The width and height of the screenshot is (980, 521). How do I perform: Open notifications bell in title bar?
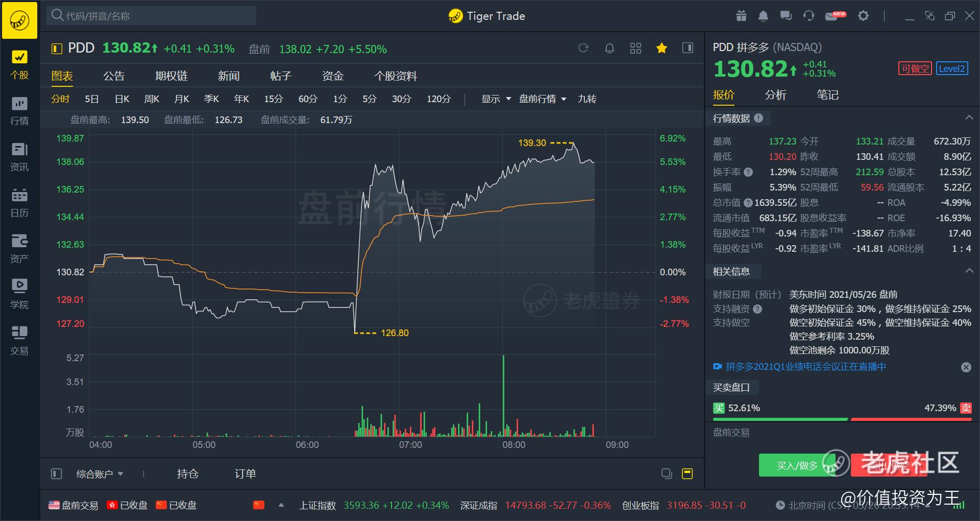pos(763,16)
